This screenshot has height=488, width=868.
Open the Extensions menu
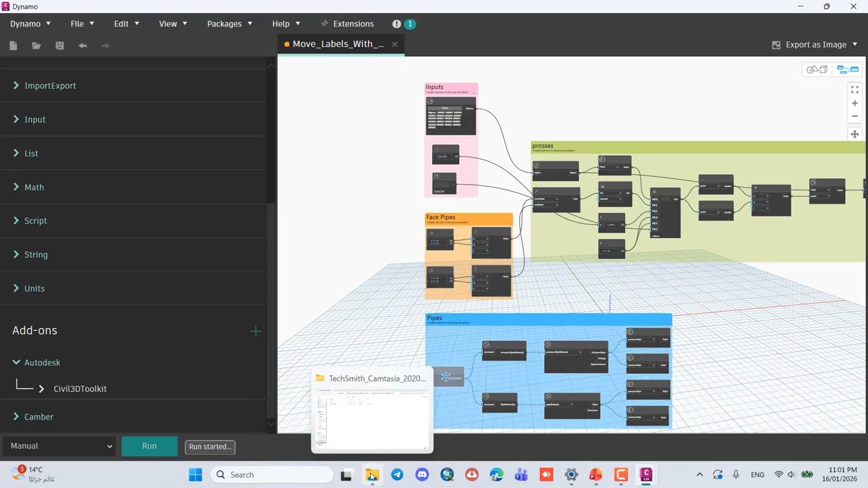click(347, 24)
